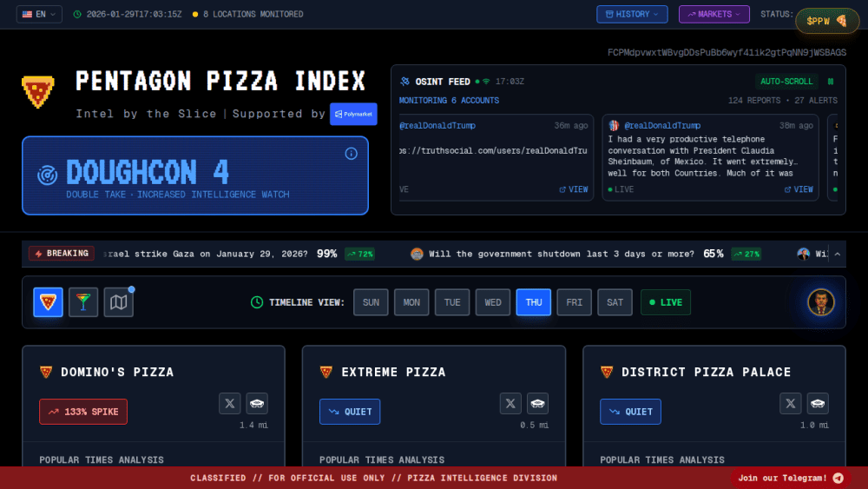Switch to the map view

[x=118, y=302]
